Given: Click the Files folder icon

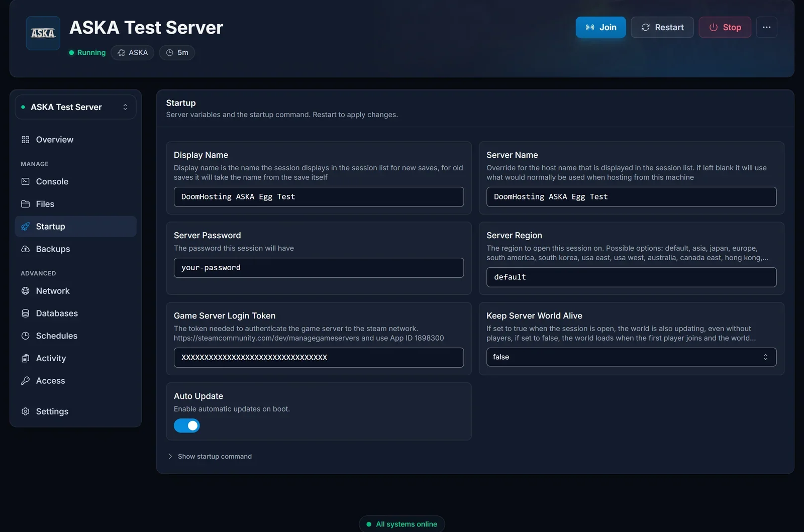Looking at the screenshot, I should [x=25, y=204].
